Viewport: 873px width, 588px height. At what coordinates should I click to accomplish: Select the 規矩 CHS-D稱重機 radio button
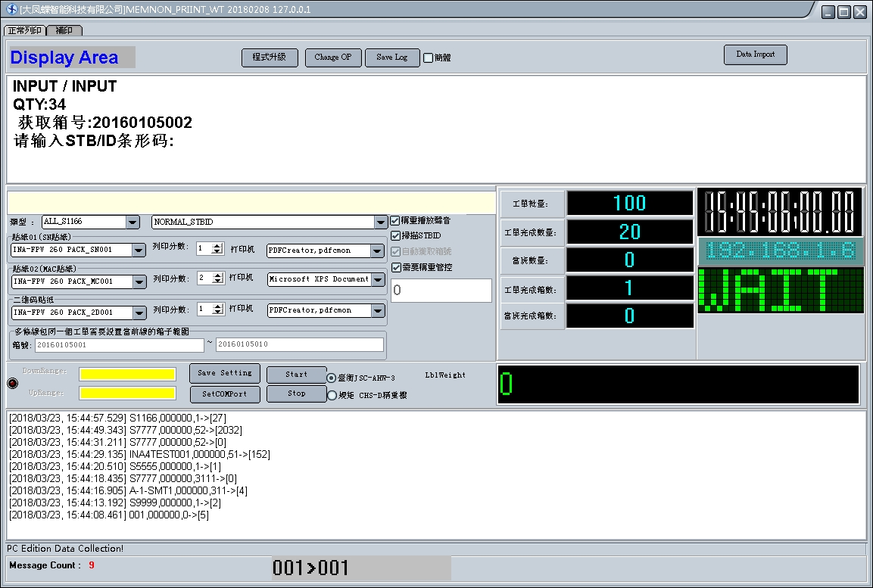click(x=332, y=396)
